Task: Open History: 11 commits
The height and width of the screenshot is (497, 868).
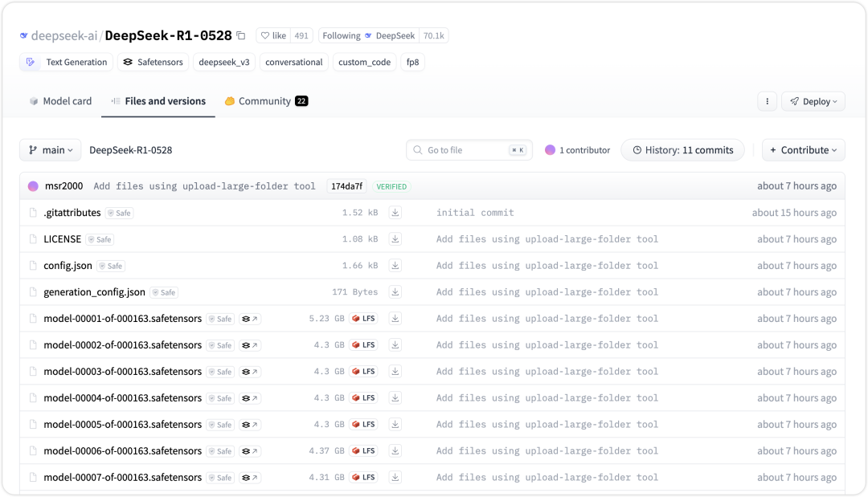Action: (x=682, y=150)
